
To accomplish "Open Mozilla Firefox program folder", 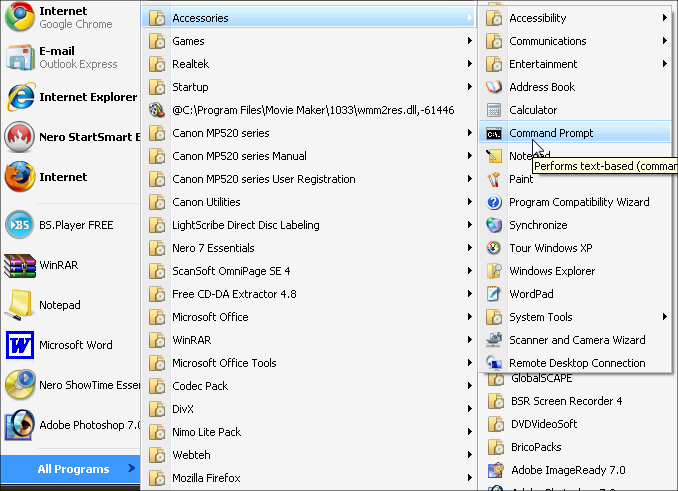I will pos(309,478).
